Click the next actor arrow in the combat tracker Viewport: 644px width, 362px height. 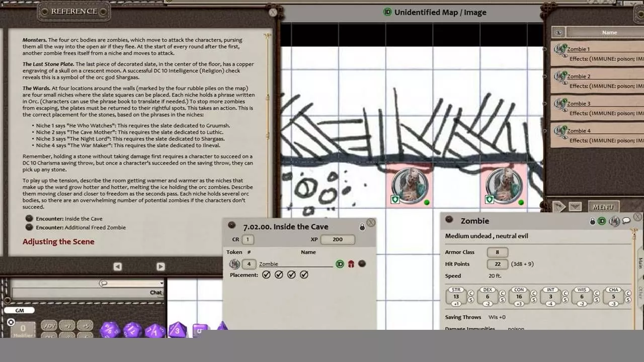[x=558, y=206]
